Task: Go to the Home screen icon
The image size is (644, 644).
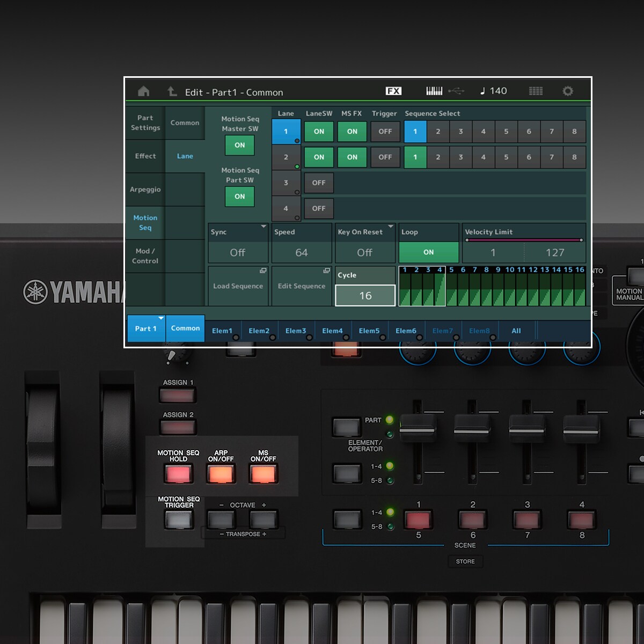Action: tap(144, 91)
